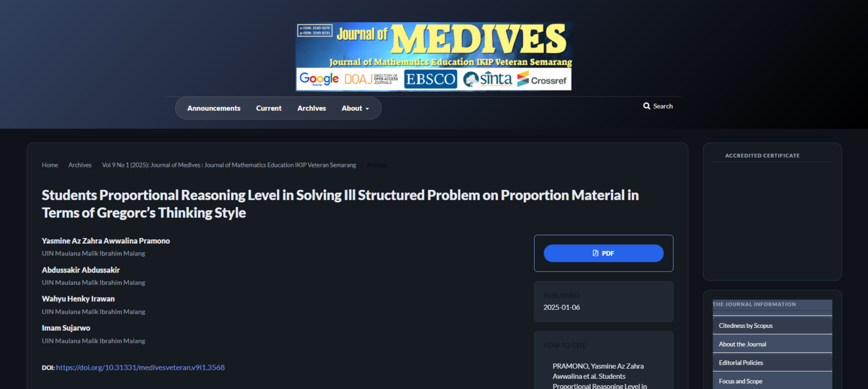Click author name Wahyu Henky Irawan
Viewport: 868px width, 389px height.
[x=78, y=299]
